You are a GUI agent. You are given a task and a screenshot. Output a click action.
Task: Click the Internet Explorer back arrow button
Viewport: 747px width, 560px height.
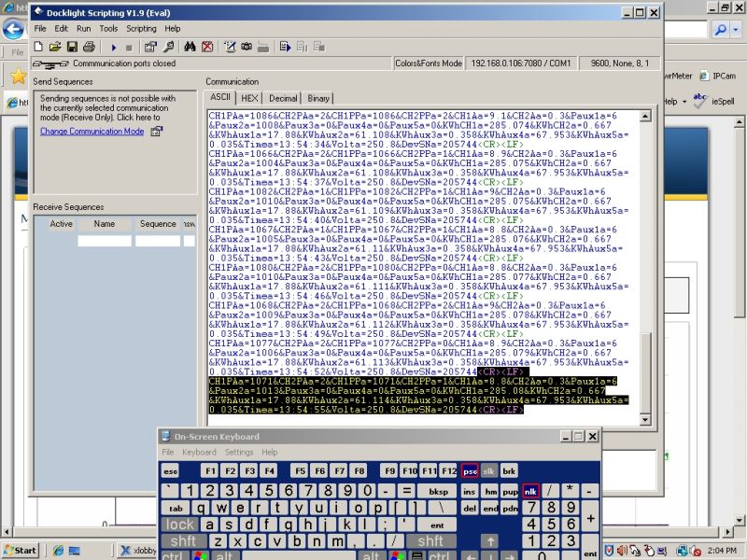click(x=13, y=30)
